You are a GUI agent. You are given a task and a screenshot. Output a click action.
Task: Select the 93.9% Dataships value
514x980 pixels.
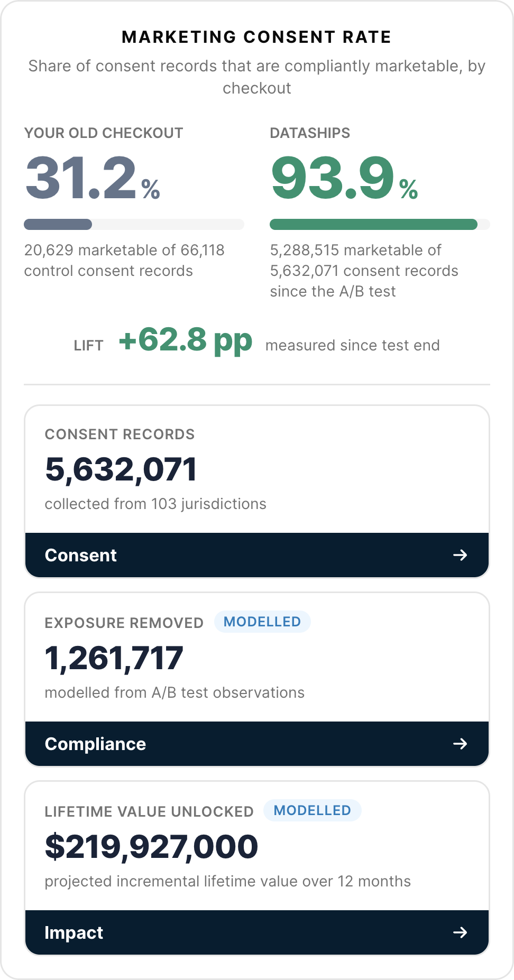[344, 178]
